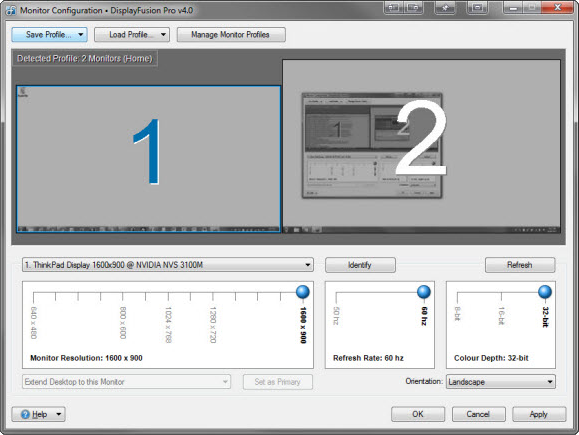This screenshot has width=579, height=435.
Task: Expand the Help button's dropdown arrow
Action: 59,414
